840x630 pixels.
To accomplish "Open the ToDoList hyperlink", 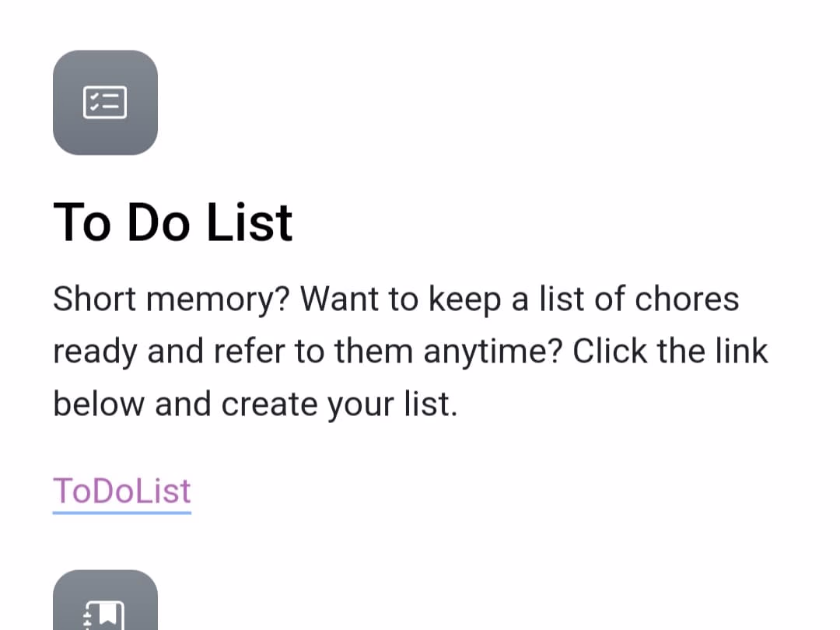I will [x=122, y=492].
